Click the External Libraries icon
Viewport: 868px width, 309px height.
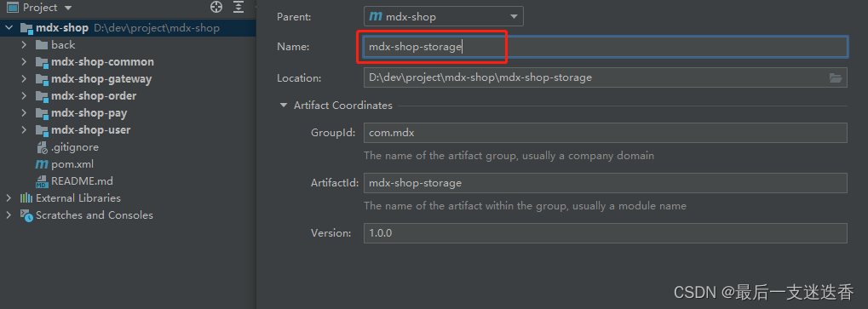[x=26, y=197]
